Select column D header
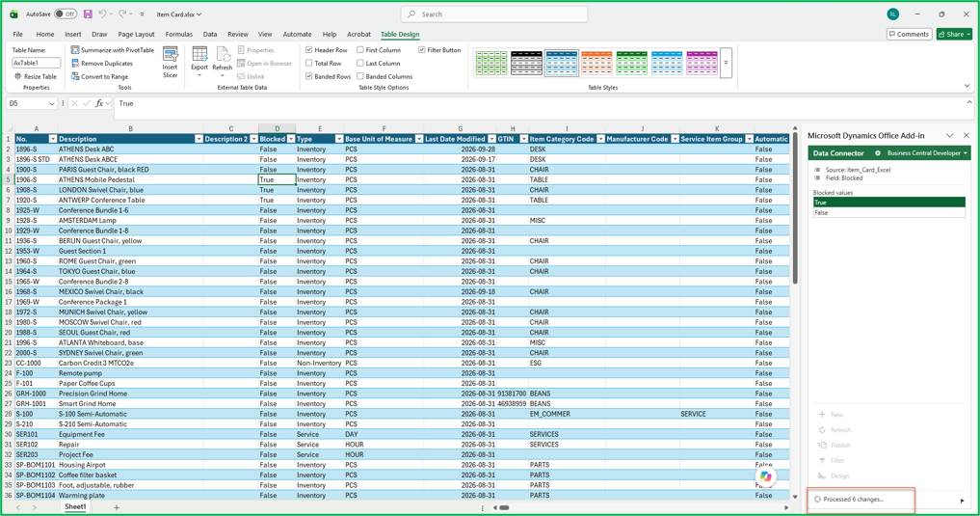 pos(277,129)
